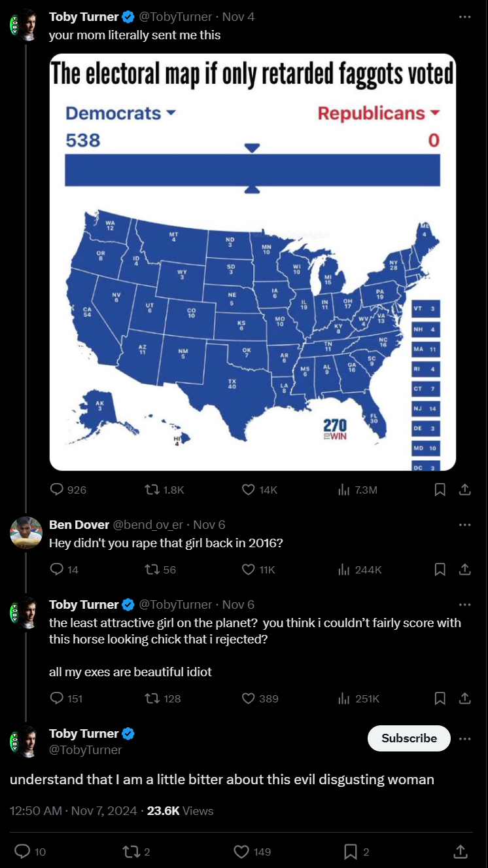This screenshot has width=488, height=868.
Task: Open Ben Dover's profile avatar
Action: pos(26,533)
